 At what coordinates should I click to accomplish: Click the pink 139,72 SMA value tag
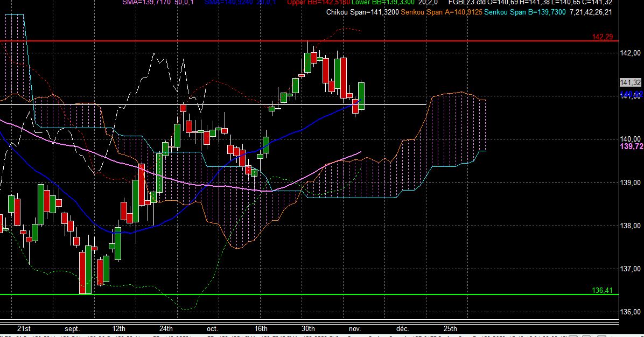pyautogui.click(x=632, y=146)
